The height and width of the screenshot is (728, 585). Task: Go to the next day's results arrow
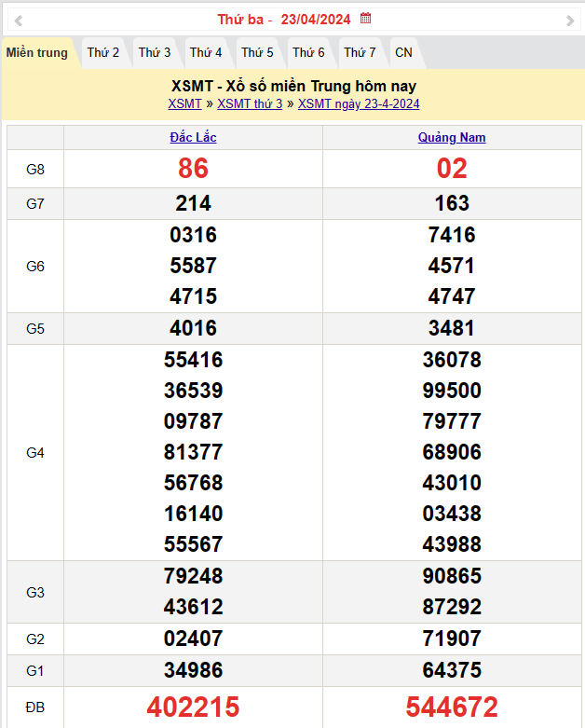click(570, 20)
